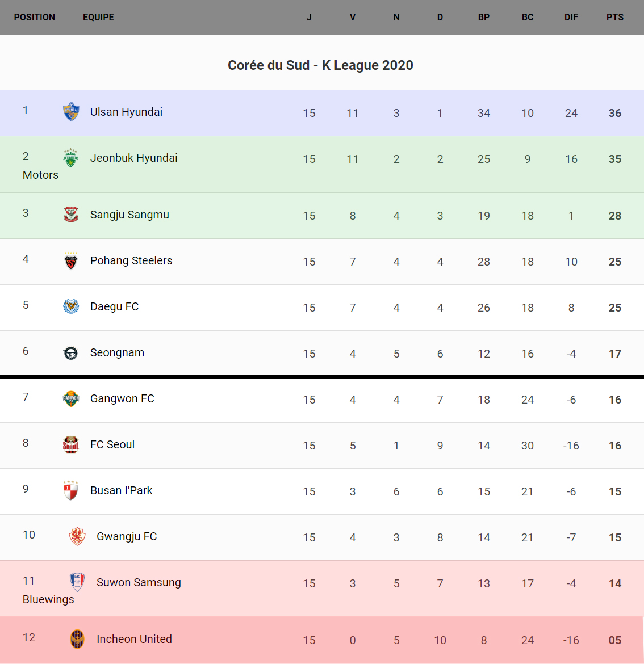The height and width of the screenshot is (664, 644).
Task: Select the EQUIPE column header
Action: coord(98,18)
